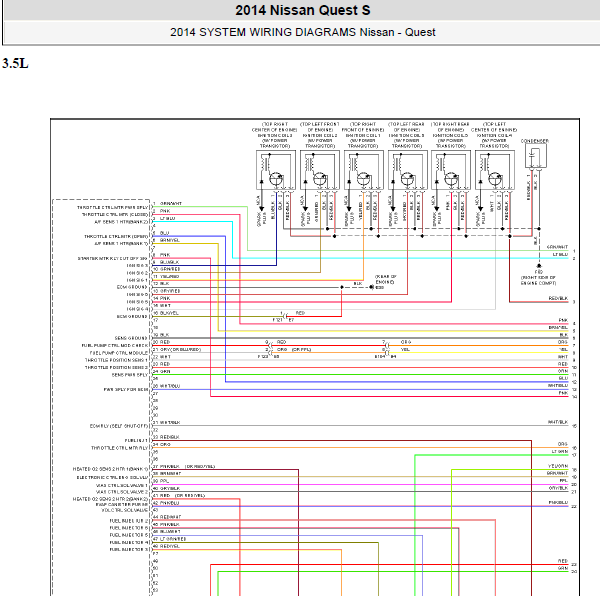Click the THROTTLE CTRL MTR (OPEN) label
Image resolution: width=600 pixels, height=596 pixels.
(x=116, y=236)
